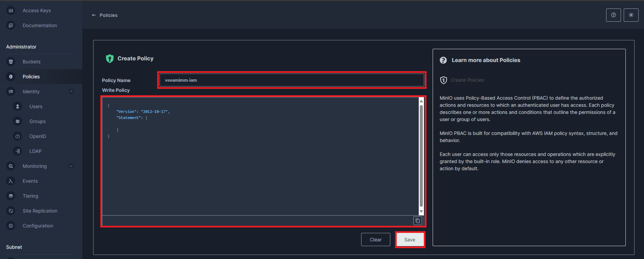Click the Create Policy shield icon

[109, 59]
